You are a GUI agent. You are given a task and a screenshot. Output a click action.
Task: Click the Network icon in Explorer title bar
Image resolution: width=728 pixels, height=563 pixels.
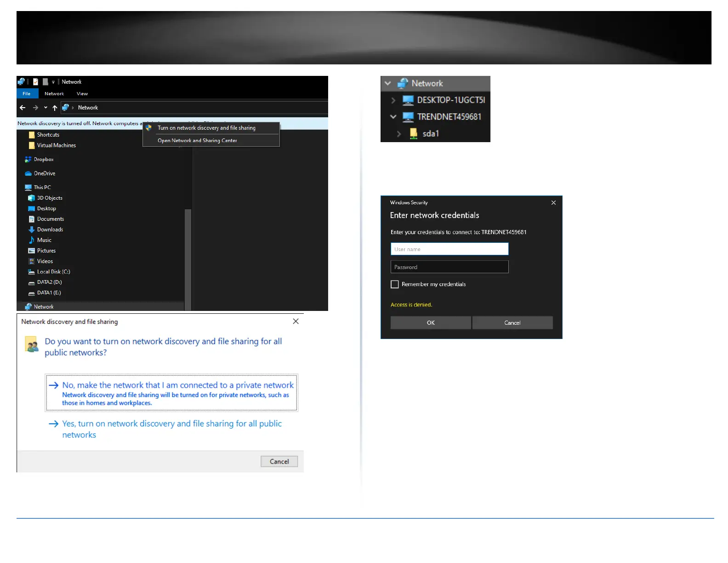tap(21, 82)
